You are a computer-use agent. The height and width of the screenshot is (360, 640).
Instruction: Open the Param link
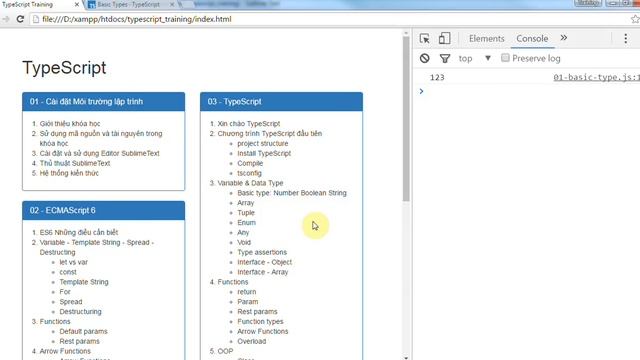point(247,302)
